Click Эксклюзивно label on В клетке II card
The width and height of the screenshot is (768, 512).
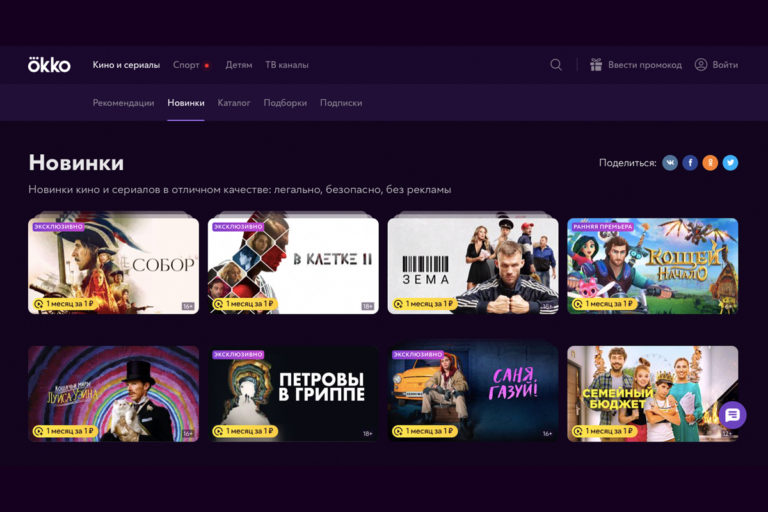coord(238,227)
